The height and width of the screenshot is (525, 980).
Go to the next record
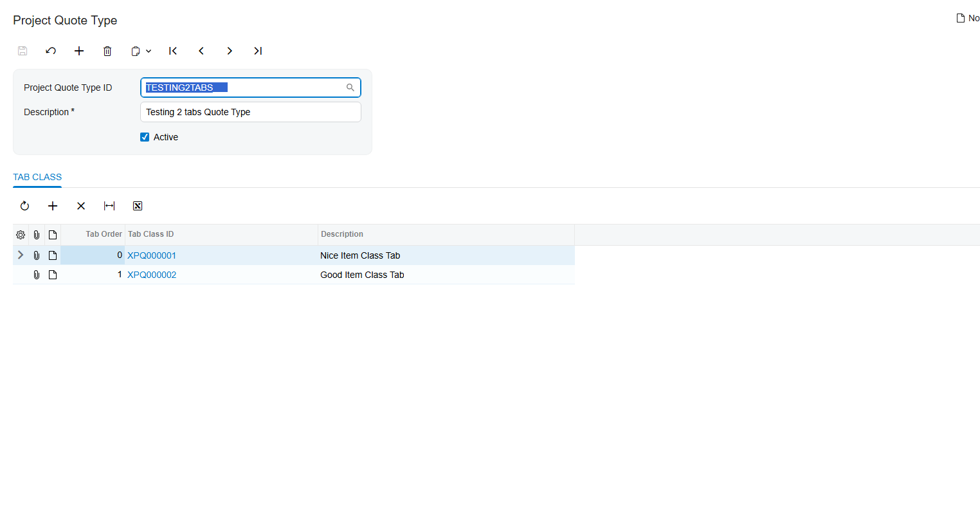click(x=230, y=51)
